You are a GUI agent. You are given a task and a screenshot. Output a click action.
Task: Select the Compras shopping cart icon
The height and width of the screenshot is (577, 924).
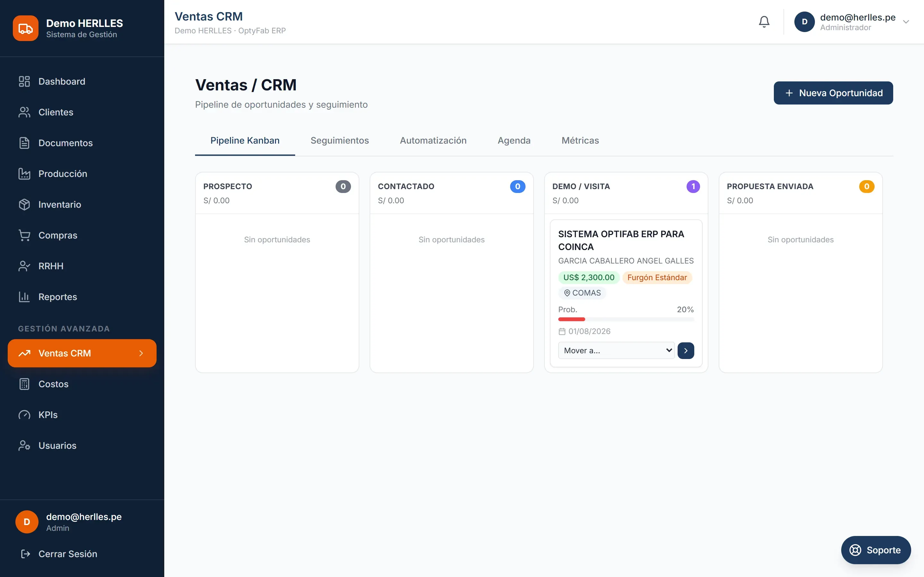[24, 235]
